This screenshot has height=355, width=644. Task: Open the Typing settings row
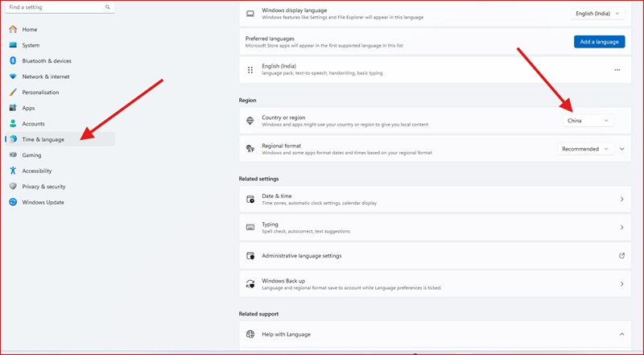point(435,227)
